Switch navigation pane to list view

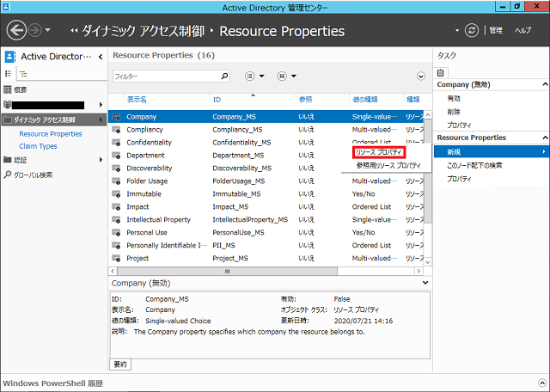pyautogui.click(x=9, y=75)
